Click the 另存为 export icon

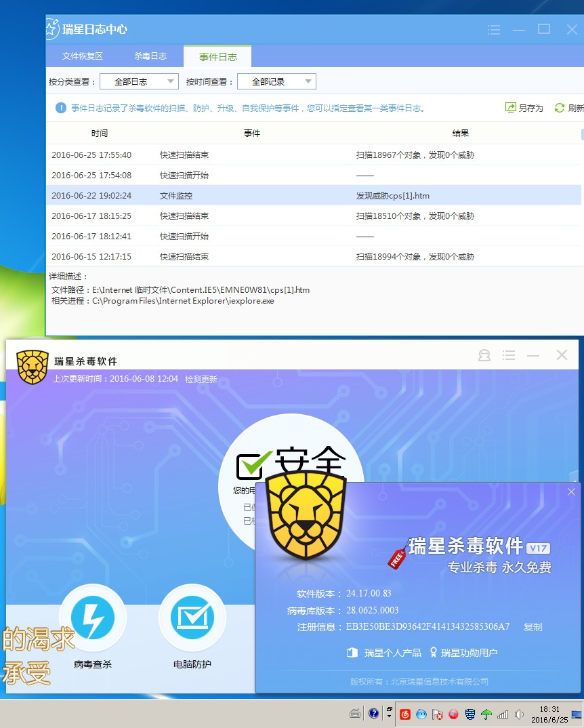[511, 108]
